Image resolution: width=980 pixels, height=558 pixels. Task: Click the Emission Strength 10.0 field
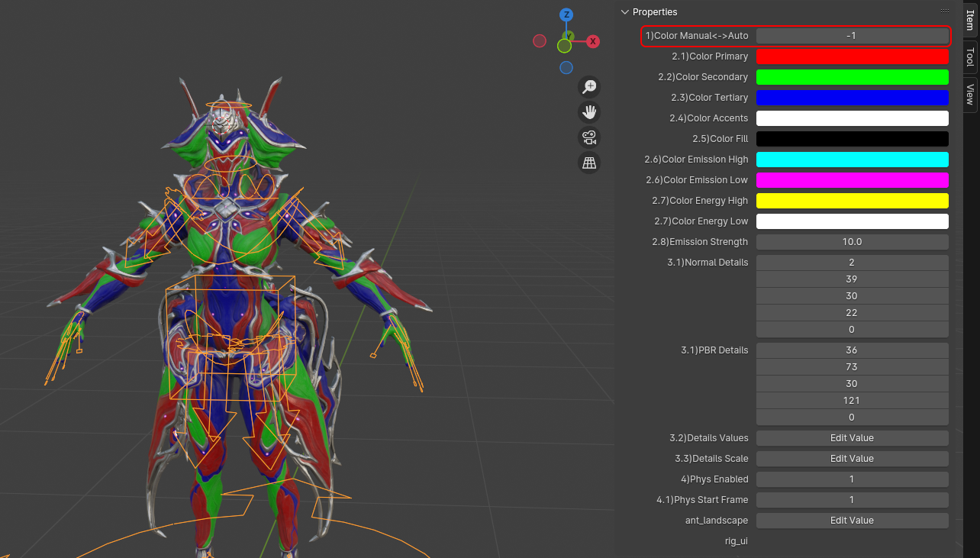[852, 242]
